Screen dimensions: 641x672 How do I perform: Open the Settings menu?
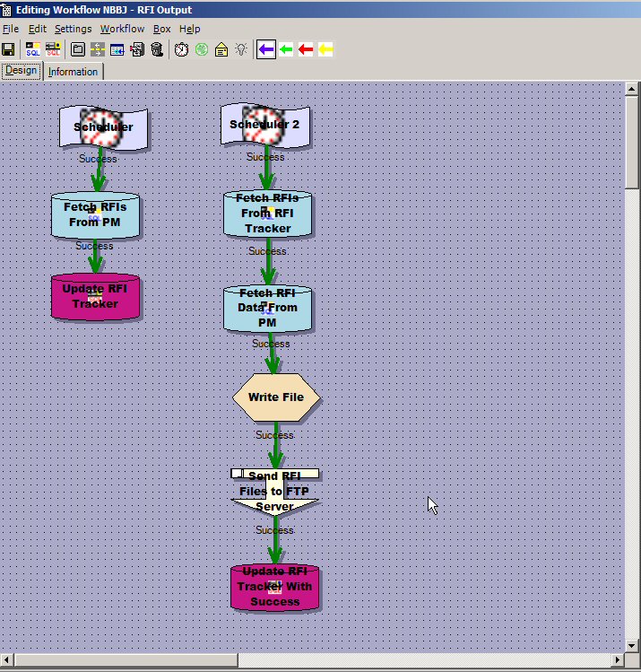click(x=73, y=29)
